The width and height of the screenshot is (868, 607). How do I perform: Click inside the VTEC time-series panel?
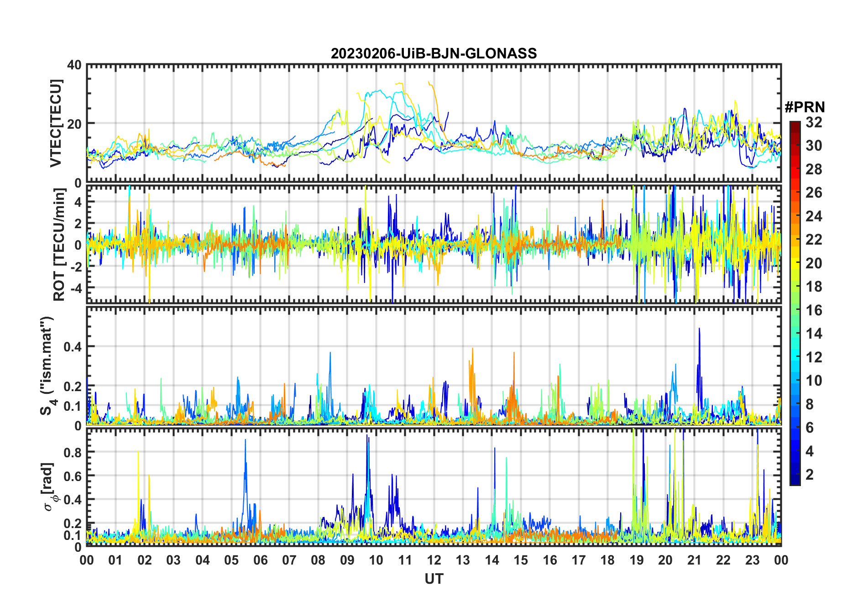coord(434,123)
